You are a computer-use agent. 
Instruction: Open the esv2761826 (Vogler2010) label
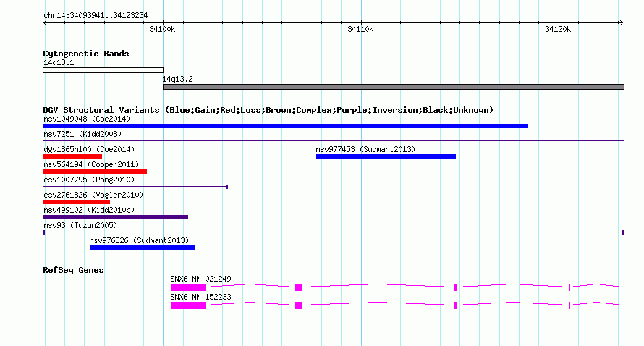[x=93, y=195]
